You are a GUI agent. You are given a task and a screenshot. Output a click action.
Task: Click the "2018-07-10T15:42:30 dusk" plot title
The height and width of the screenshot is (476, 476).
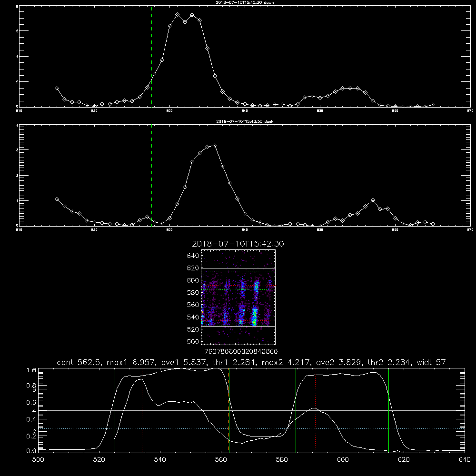pos(245,121)
